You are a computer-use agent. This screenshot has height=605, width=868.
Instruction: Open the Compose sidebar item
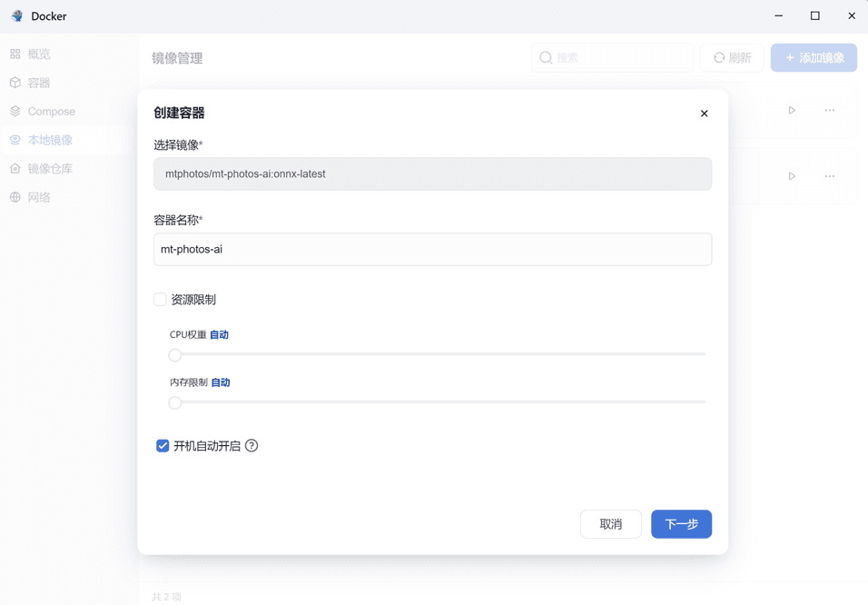point(66,112)
